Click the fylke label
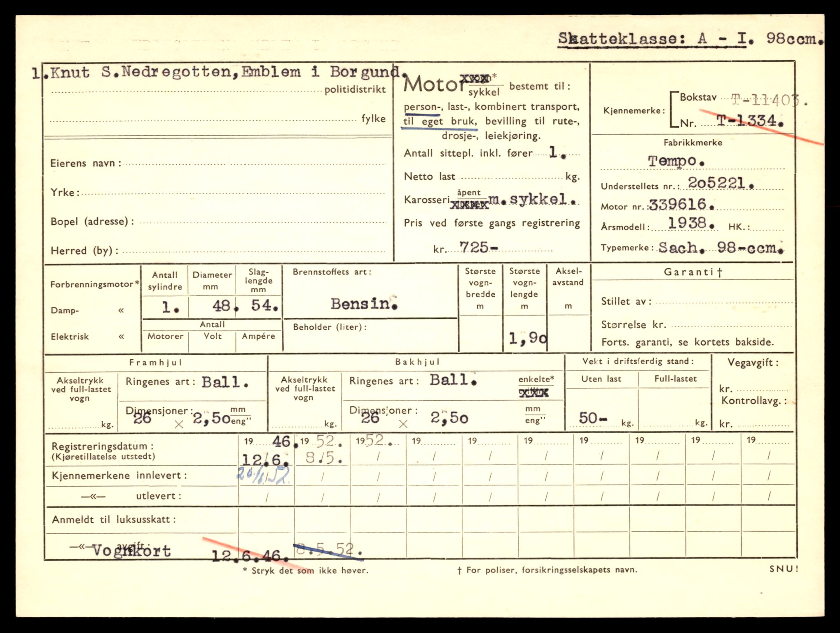This screenshot has width=840, height=633. click(x=374, y=119)
